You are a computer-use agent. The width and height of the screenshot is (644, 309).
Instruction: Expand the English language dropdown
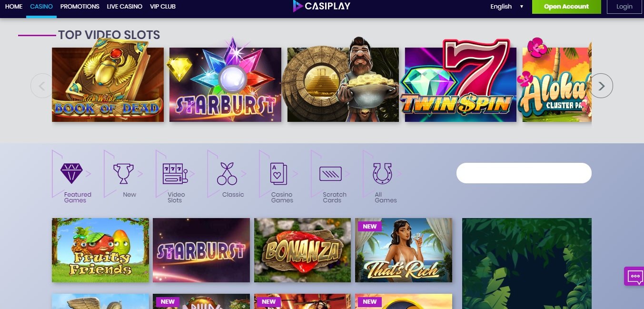click(507, 7)
